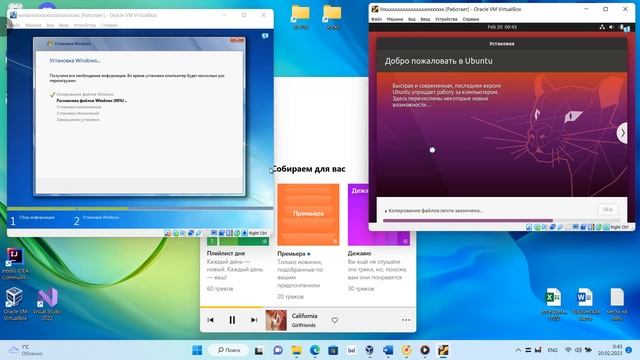Open the California album cover thumbnail
The image size is (640, 360).
(x=276, y=320)
